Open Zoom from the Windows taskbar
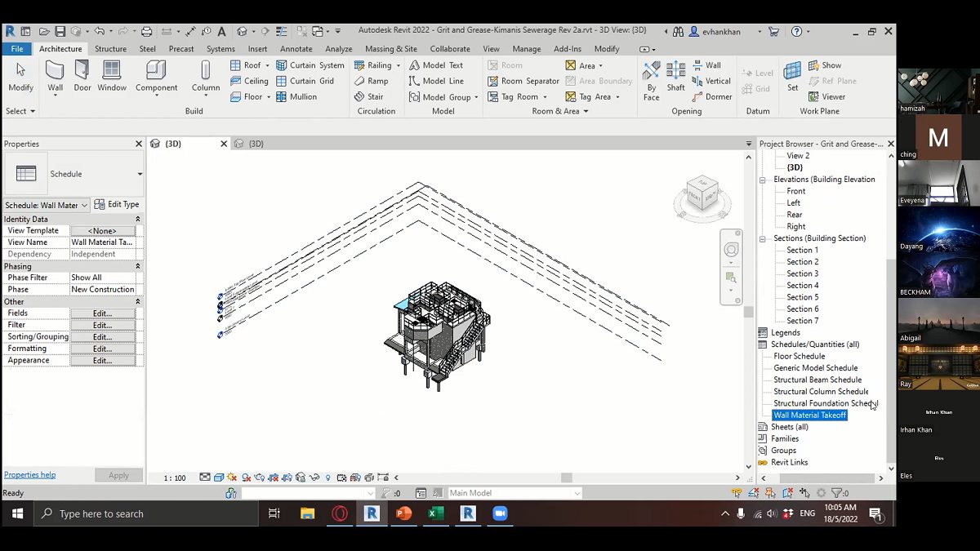This screenshot has width=980, height=551. click(500, 513)
